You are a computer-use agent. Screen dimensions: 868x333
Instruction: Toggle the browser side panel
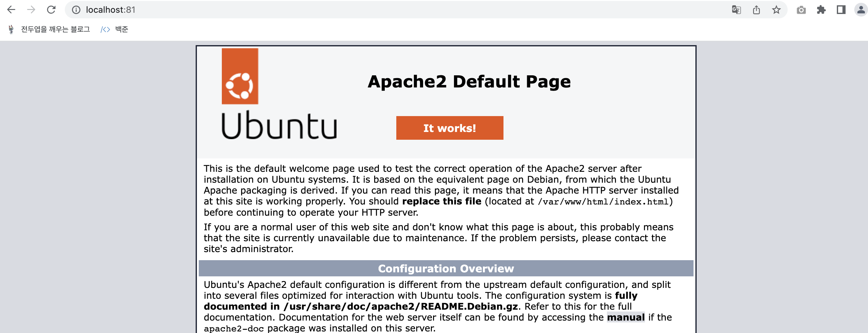(x=841, y=10)
